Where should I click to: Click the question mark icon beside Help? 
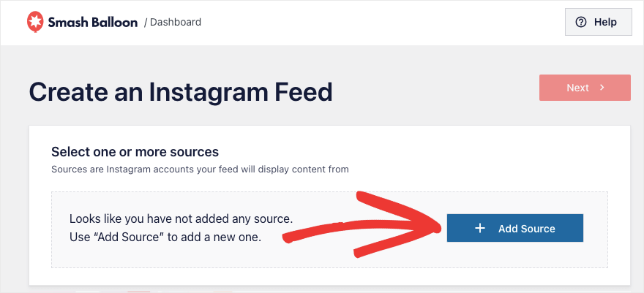point(581,22)
